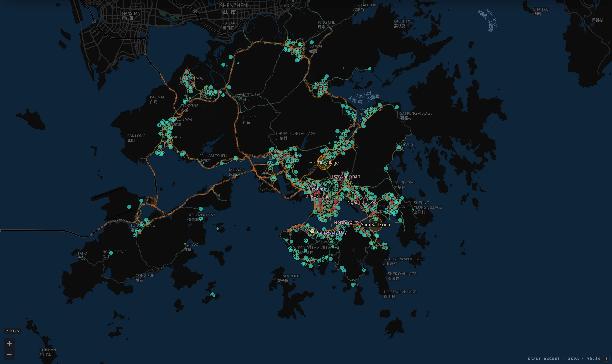Click the SAI KENG VILLAGE label

tap(416, 115)
